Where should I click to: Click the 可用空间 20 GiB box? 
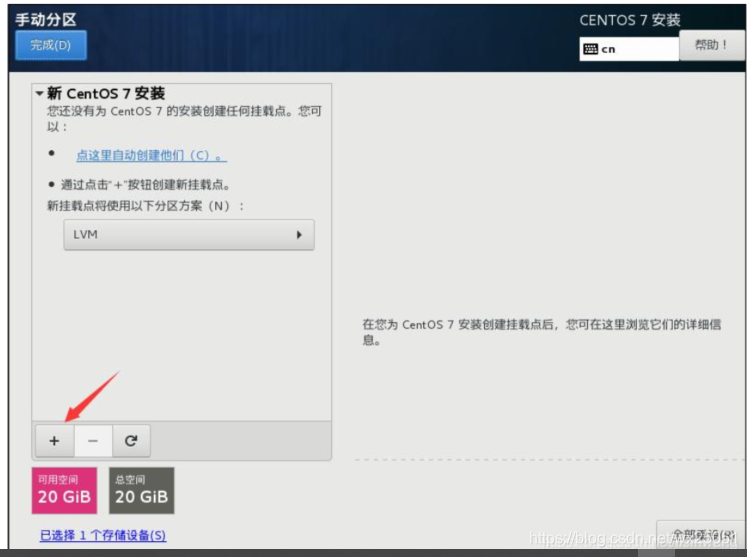[x=64, y=490]
